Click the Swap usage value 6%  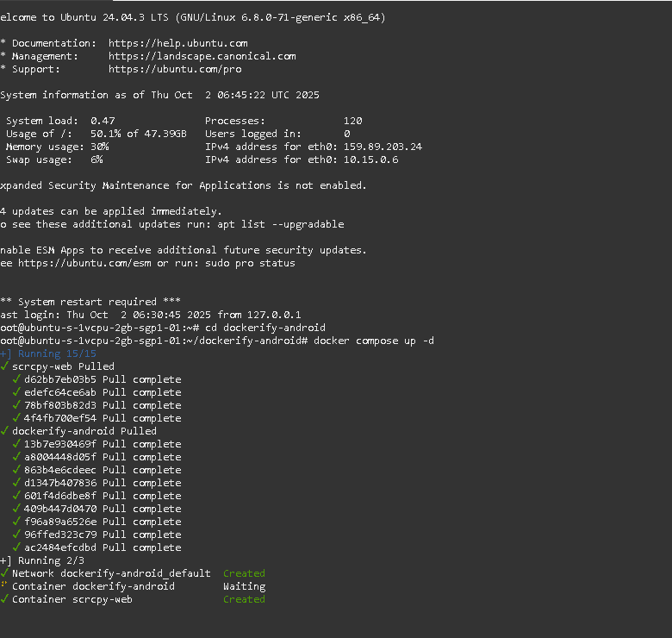click(96, 159)
